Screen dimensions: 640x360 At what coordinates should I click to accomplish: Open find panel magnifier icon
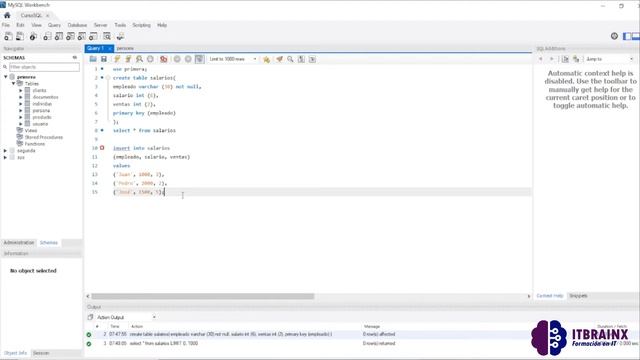(290, 59)
